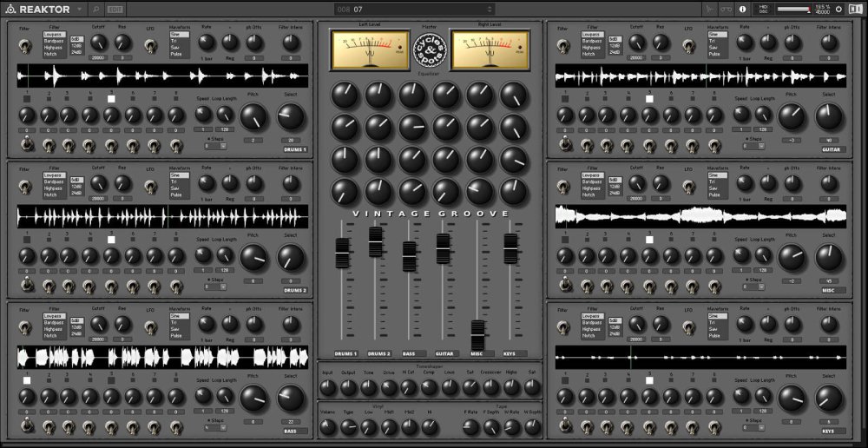
Task: Click the info icon in the top toolbar
Action: click(x=742, y=9)
